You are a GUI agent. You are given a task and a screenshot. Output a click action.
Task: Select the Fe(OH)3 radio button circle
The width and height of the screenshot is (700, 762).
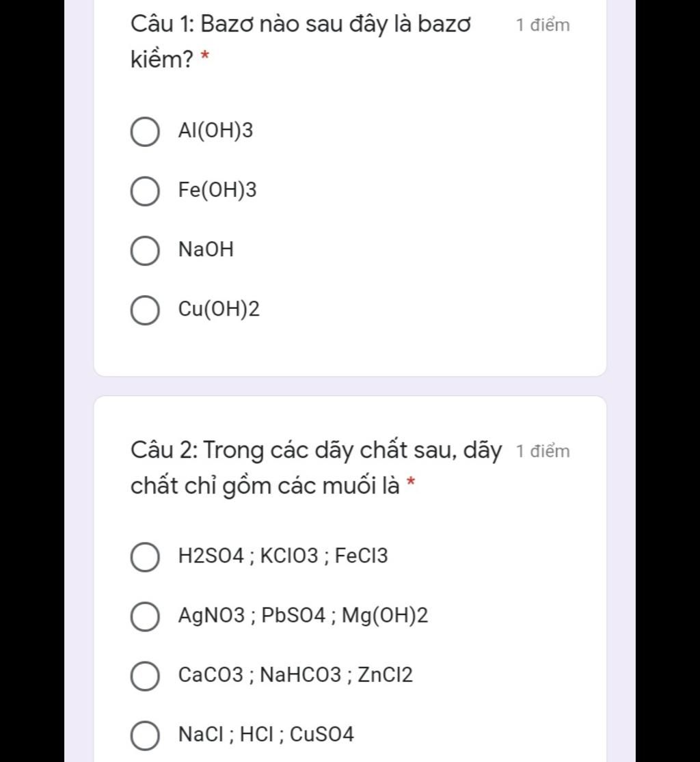click(145, 191)
